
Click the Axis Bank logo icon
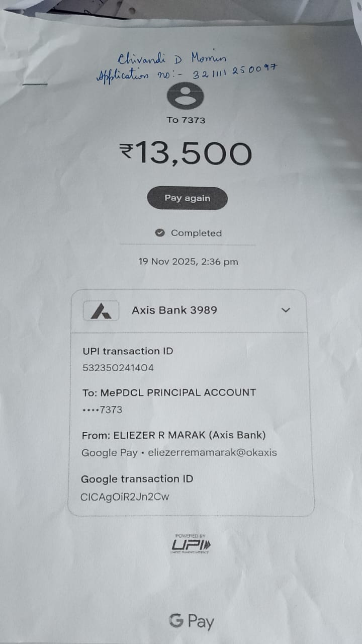coord(101,311)
